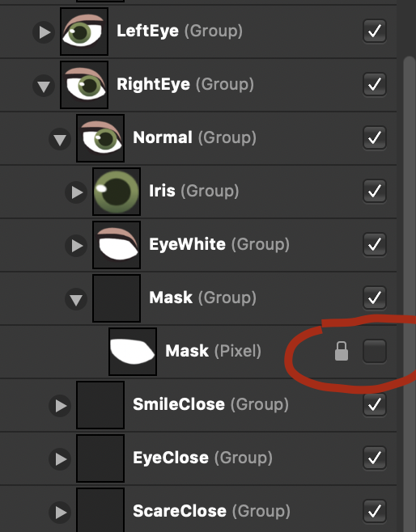Expand the LeftEye group
The width and height of the screenshot is (416, 532).
[x=44, y=32]
